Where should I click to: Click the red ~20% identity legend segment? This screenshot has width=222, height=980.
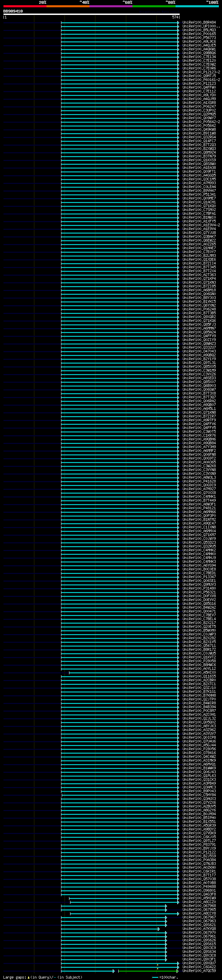pos(25,6)
